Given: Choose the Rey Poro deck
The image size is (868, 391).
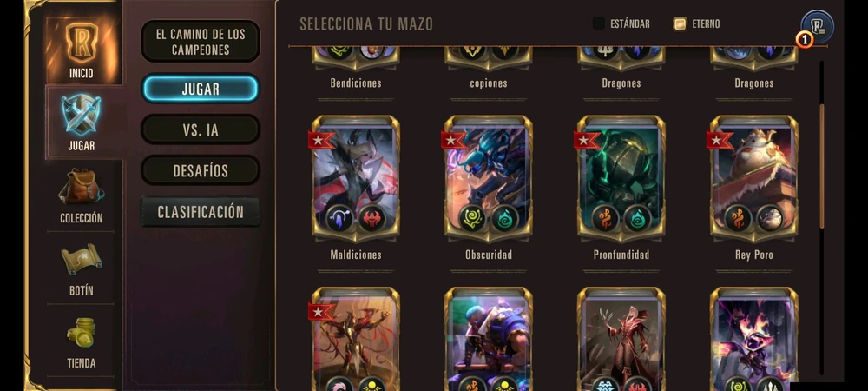Looking at the screenshot, I should click(754, 180).
